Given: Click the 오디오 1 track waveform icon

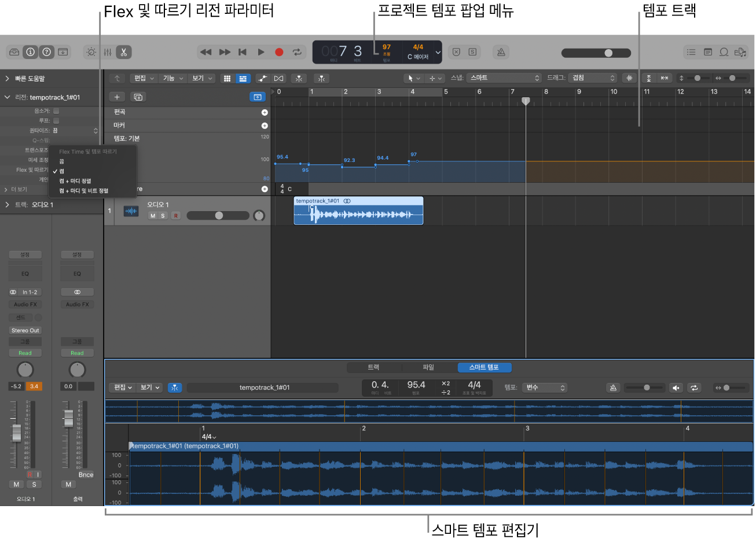Looking at the screenshot, I should pos(131,211).
